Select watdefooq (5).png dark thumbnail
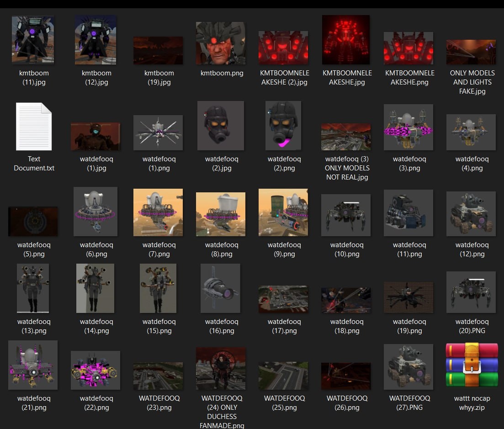This screenshot has width=504, height=429. [33, 222]
